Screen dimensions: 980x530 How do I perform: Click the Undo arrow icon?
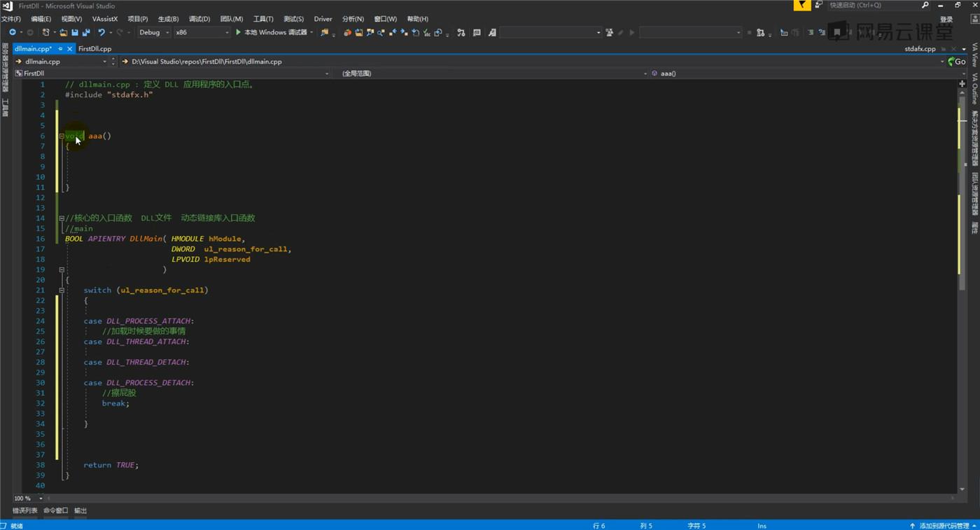[x=101, y=32]
